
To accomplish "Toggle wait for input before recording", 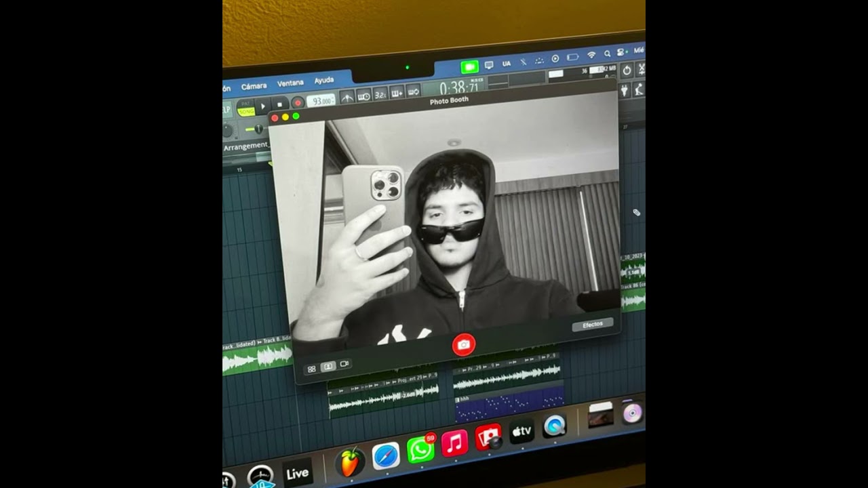I will coord(363,96).
